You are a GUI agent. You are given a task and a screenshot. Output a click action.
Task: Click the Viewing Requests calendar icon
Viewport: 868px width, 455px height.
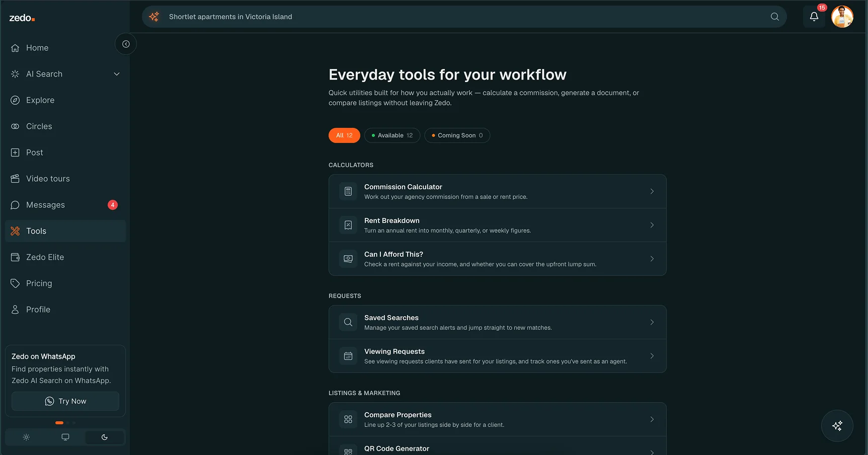(348, 356)
